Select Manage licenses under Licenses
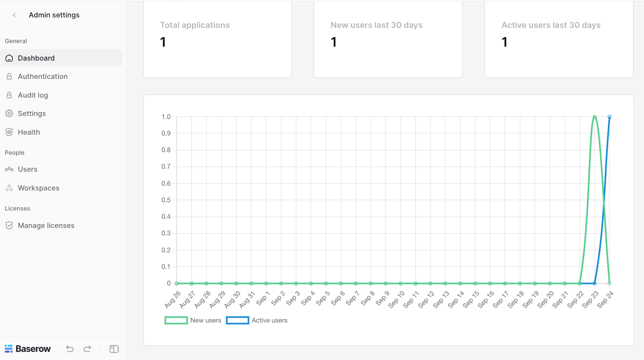Image resolution: width=644 pixels, height=360 pixels. point(46,225)
